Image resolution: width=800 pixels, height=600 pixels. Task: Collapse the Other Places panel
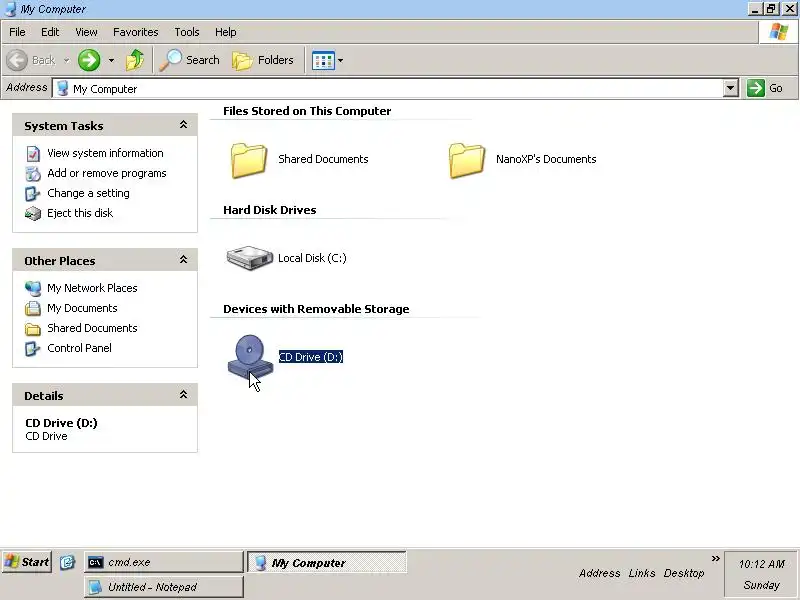click(x=183, y=260)
